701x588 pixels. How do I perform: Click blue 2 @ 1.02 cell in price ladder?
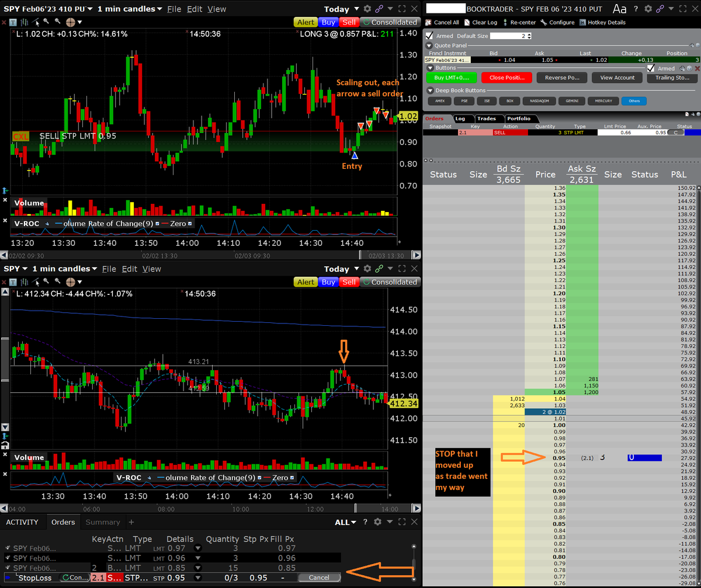click(x=546, y=412)
